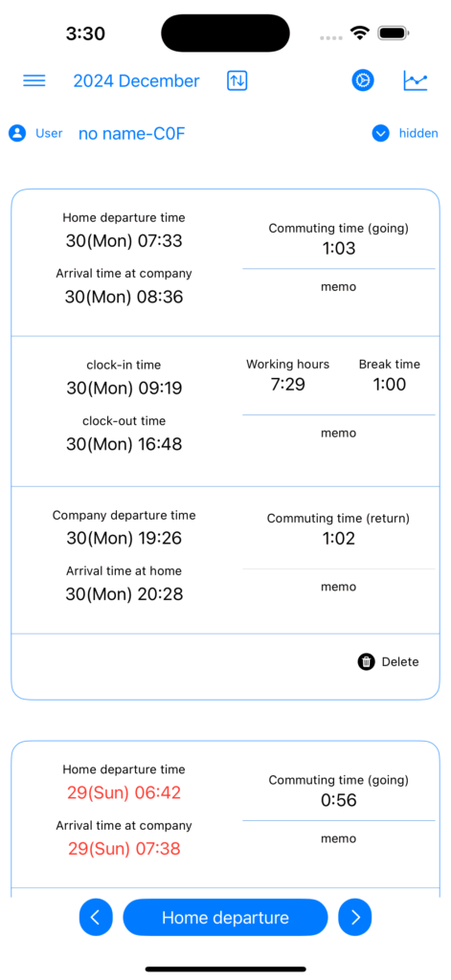Viewport: 451px width, 980px height.
Task: Tap the Home departure button
Action: 225,917
